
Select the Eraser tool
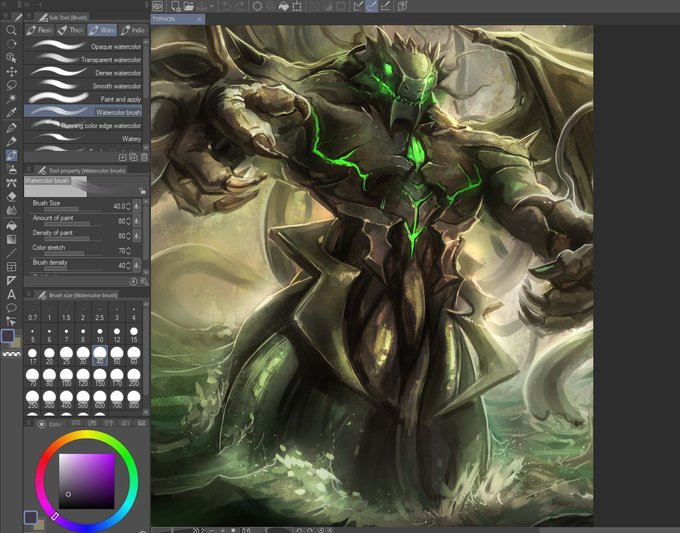[x=11, y=197]
